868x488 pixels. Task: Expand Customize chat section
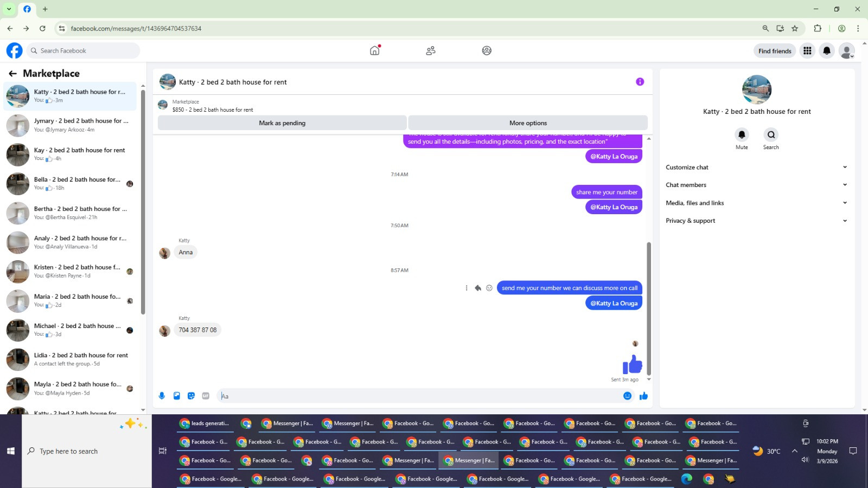pyautogui.click(x=756, y=167)
